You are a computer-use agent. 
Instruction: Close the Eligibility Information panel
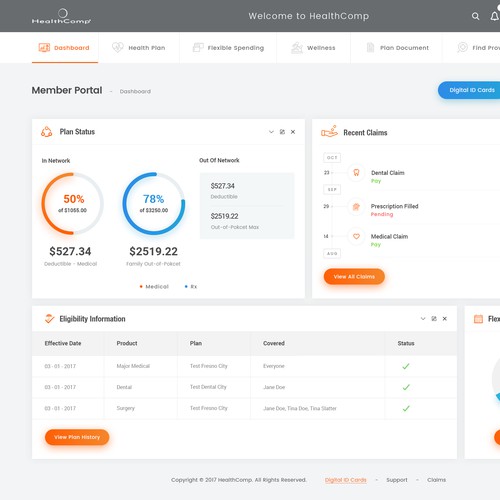pyautogui.click(x=445, y=319)
